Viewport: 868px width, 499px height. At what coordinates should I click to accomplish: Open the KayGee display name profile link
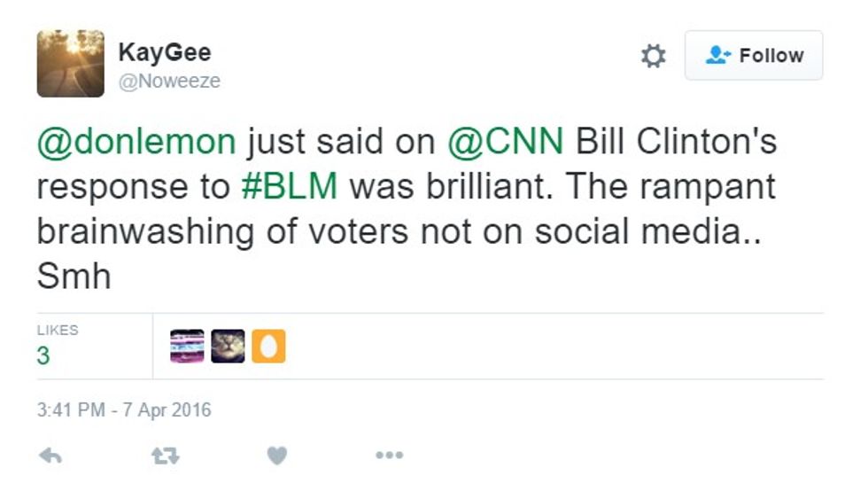tap(165, 52)
